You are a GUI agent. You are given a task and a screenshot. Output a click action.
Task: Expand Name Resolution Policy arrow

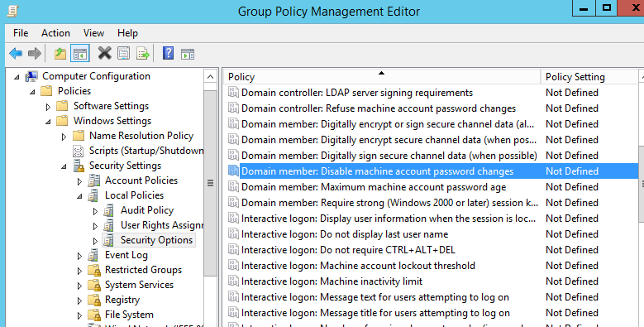click(64, 137)
